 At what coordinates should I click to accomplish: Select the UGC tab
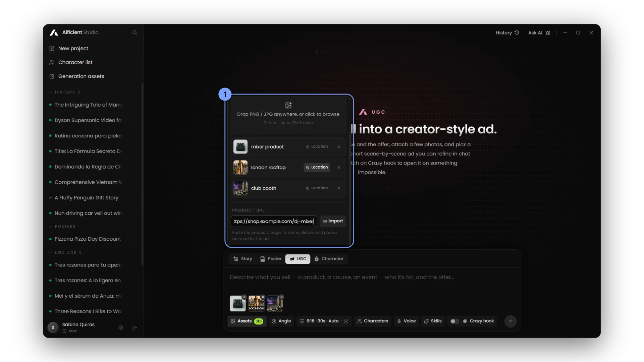pyautogui.click(x=298, y=259)
